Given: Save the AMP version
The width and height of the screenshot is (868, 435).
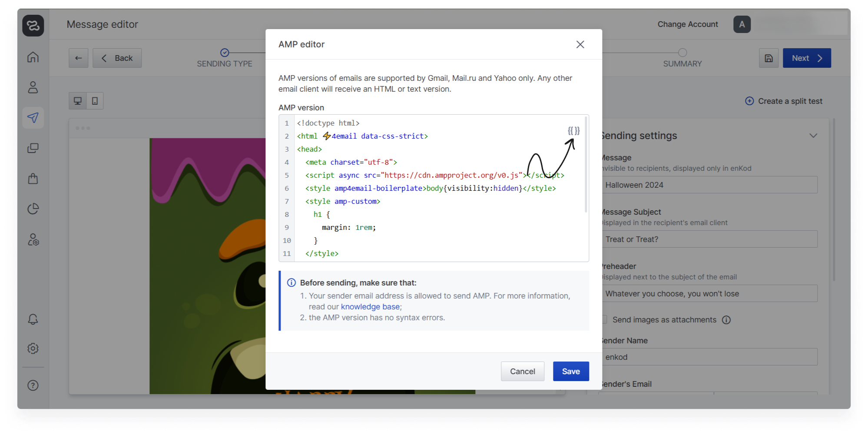Looking at the screenshot, I should 571,371.
